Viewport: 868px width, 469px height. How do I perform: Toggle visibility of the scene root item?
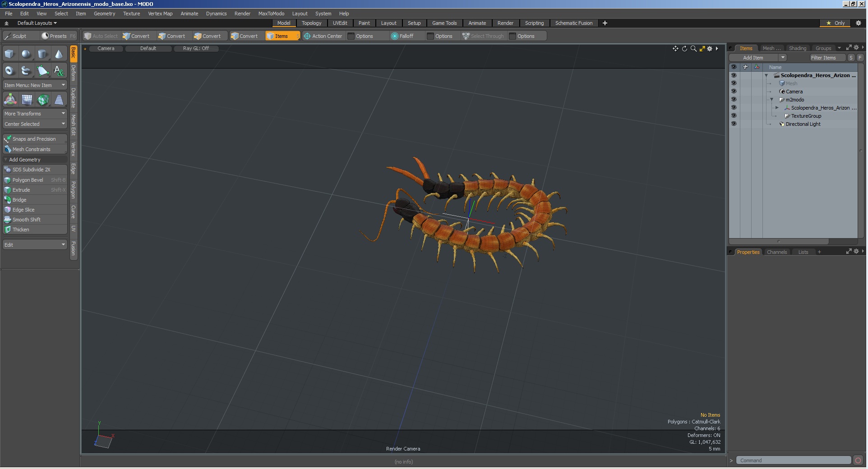click(734, 75)
